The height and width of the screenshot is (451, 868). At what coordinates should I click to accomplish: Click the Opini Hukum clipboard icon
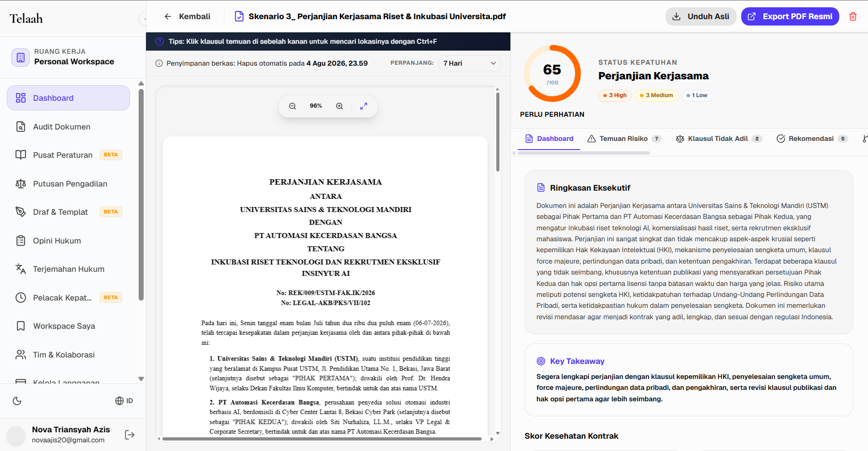point(21,241)
